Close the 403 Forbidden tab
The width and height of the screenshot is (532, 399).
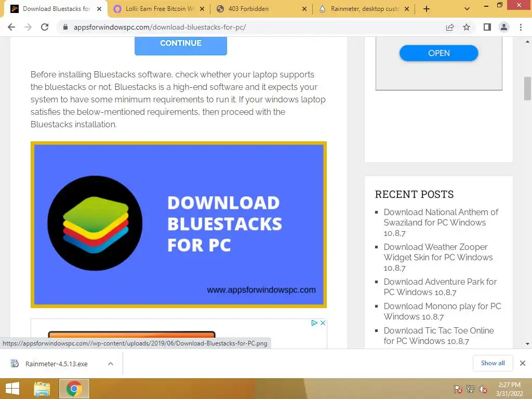pyautogui.click(x=304, y=9)
